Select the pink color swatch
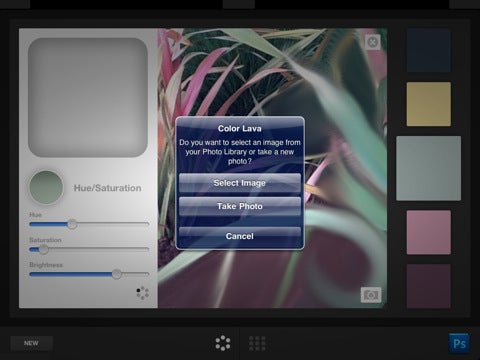Viewport: 480px width, 360px height. coord(429,232)
